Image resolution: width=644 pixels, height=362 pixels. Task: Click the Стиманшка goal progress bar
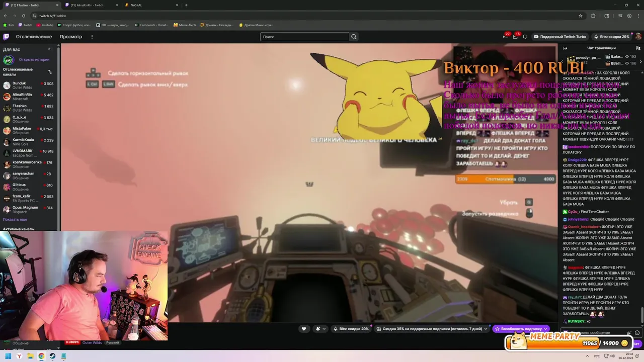click(x=506, y=179)
